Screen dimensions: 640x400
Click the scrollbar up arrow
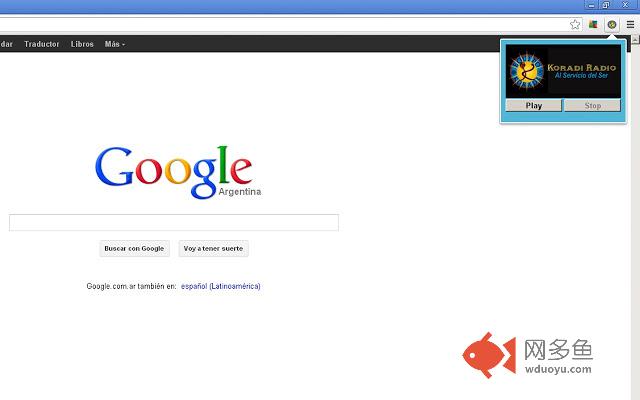click(635, 39)
